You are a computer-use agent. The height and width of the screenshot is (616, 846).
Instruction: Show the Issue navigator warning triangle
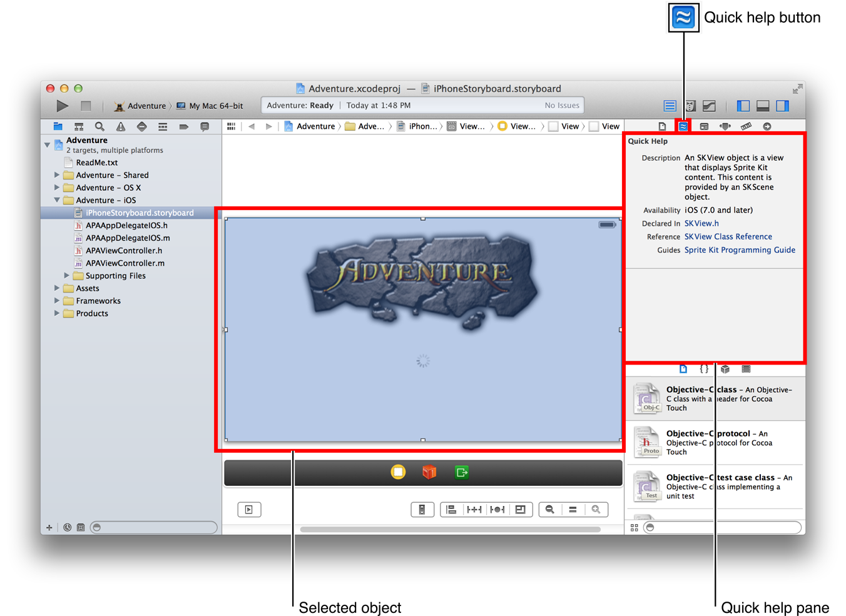pyautogui.click(x=121, y=126)
